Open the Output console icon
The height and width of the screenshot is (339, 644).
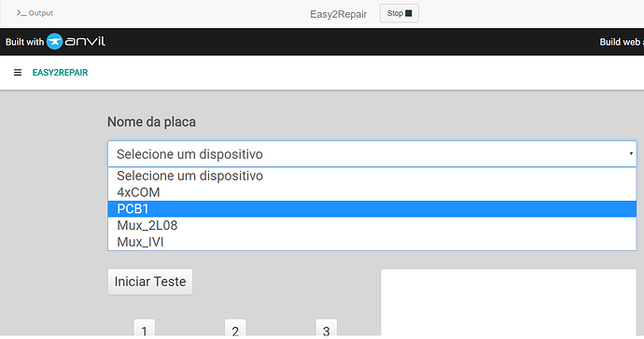[x=21, y=13]
